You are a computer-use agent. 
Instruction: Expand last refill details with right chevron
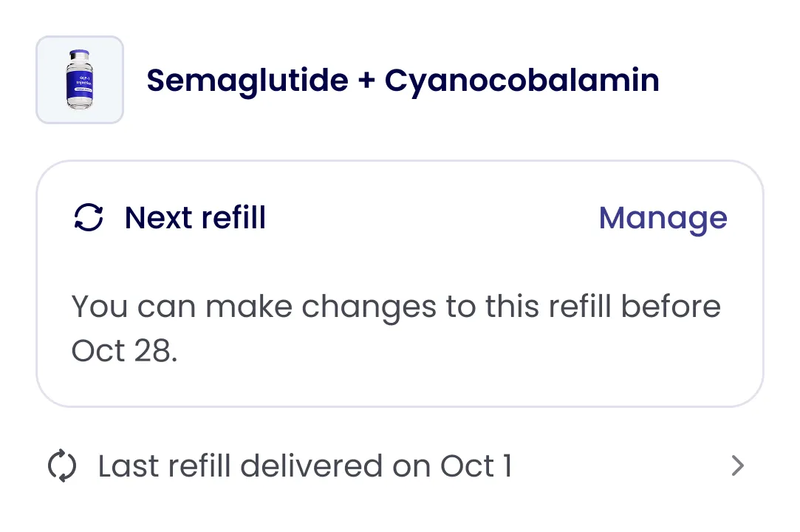click(736, 466)
